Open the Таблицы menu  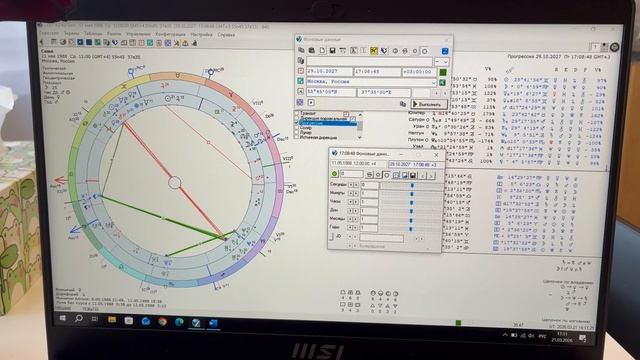(93, 34)
